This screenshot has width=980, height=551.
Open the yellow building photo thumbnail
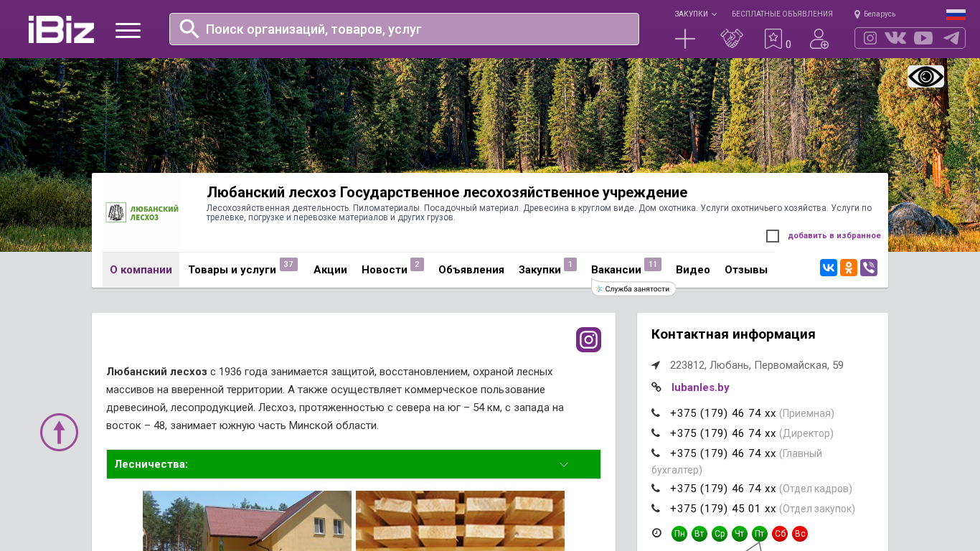[247, 521]
